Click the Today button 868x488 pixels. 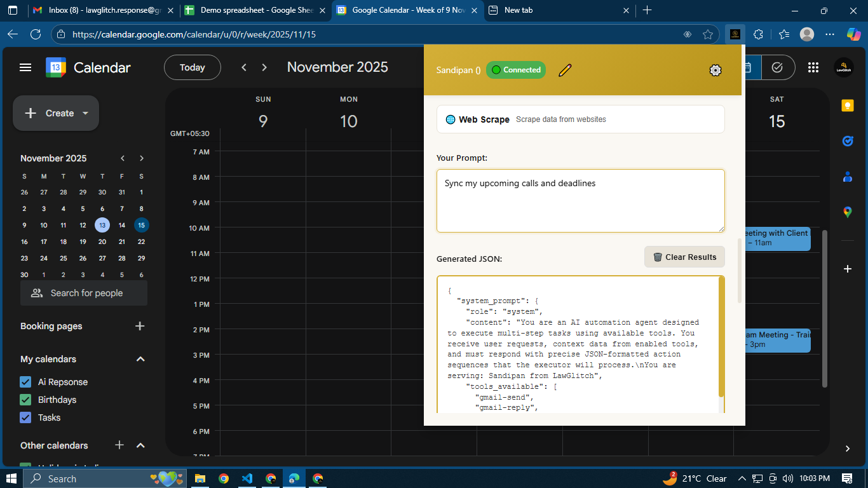coord(192,67)
